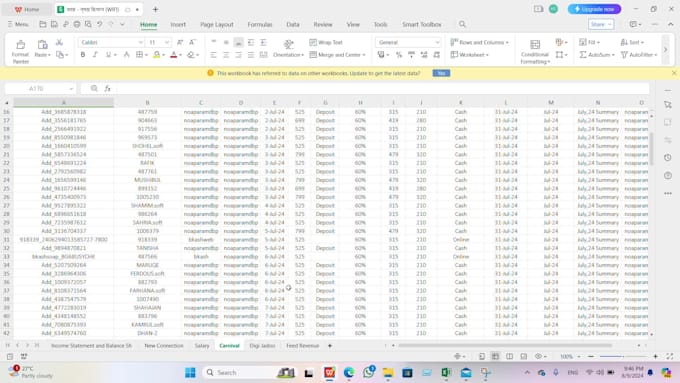Click the save icon in quick access toolbar
This screenshot has width=680, height=383.
click(54, 24)
